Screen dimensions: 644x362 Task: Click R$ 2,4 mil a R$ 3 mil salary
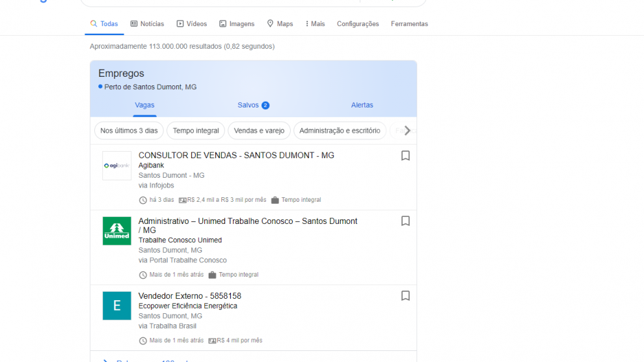[x=226, y=200]
